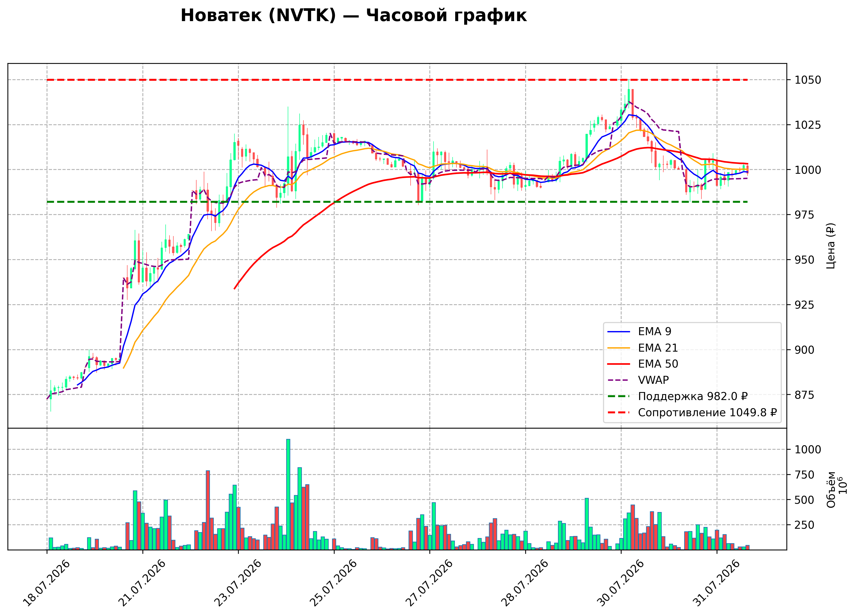Click the price axis tick "975"
857x616 pixels.
tap(804, 215)
